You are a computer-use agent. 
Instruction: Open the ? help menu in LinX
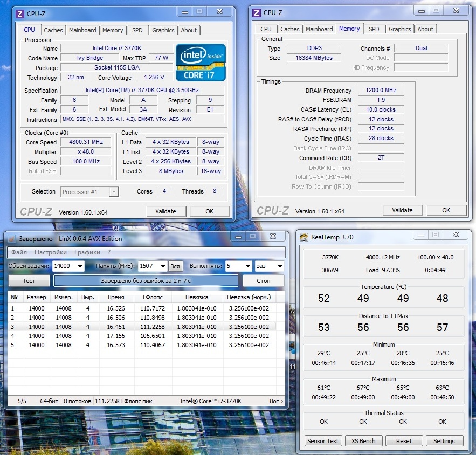click(109, 252)
